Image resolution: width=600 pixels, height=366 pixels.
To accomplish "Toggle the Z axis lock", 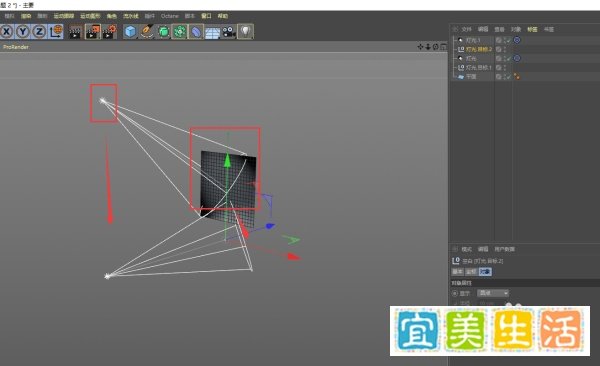I will click(39, 31).
